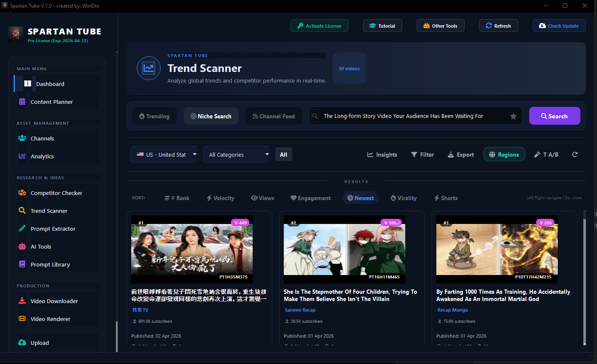Switch to the Channel Feed tab
Viewport: 597px width, 364px height.
coord(274,116)
